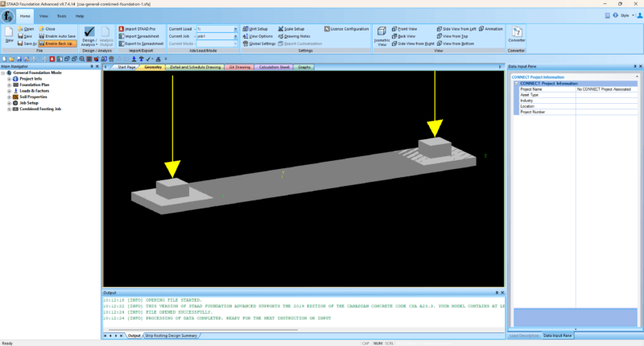Switch to View from Top
Screen dimensions: 644x346
[452, 36]
